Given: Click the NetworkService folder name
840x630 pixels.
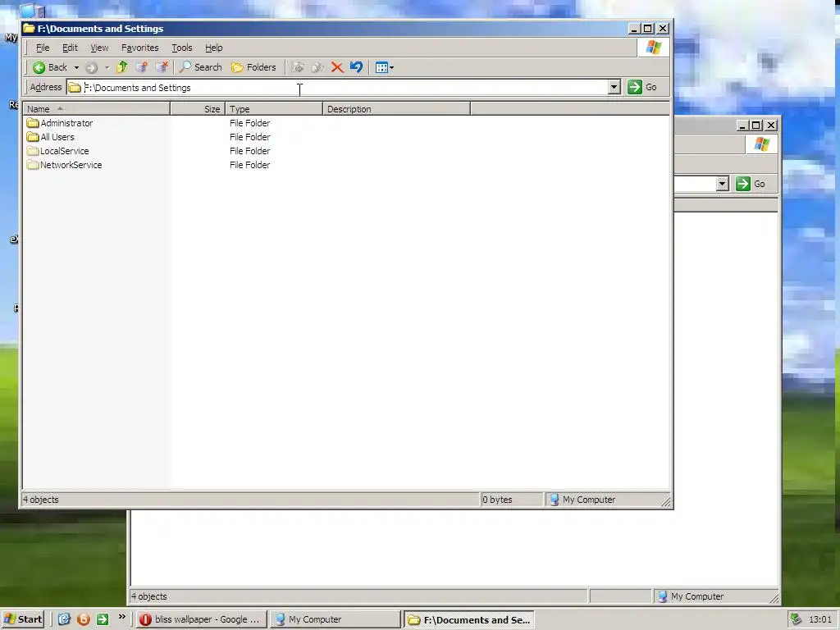Looking at the screenshot, I should pyautogui.click(x=71, y=164).
